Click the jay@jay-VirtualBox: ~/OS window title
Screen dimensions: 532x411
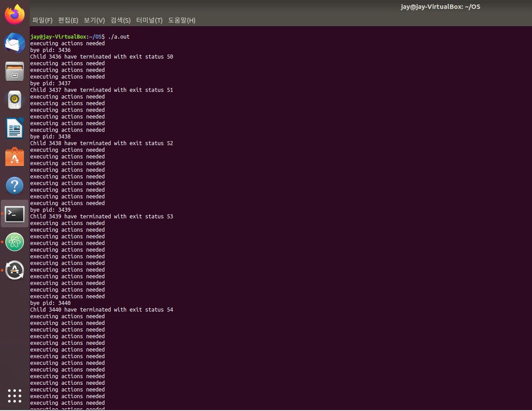(441, 7)
